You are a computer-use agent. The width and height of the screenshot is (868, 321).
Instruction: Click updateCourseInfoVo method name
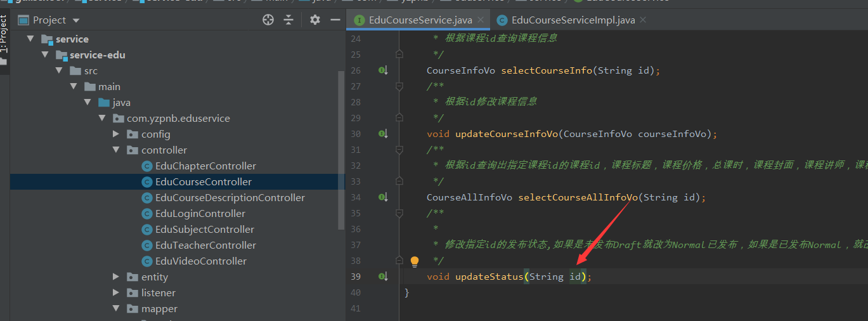pyautogui.click(x=507, y=134)
